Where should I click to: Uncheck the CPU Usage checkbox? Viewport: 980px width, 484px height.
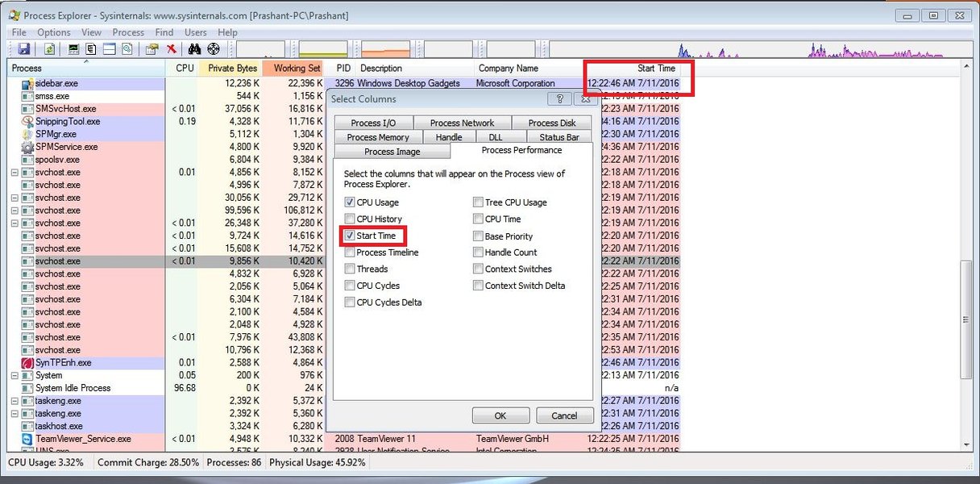coord(350,202)
